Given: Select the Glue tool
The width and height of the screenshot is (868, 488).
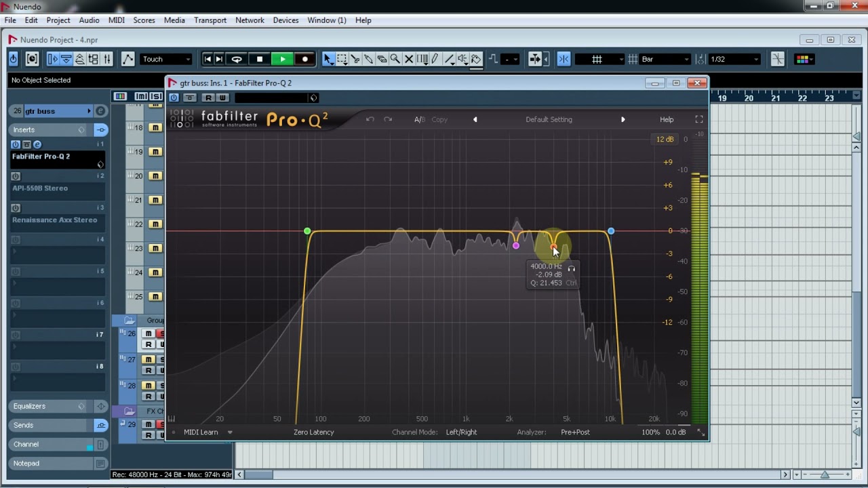Looking at the screenshot, I should [x=368, y=59].
